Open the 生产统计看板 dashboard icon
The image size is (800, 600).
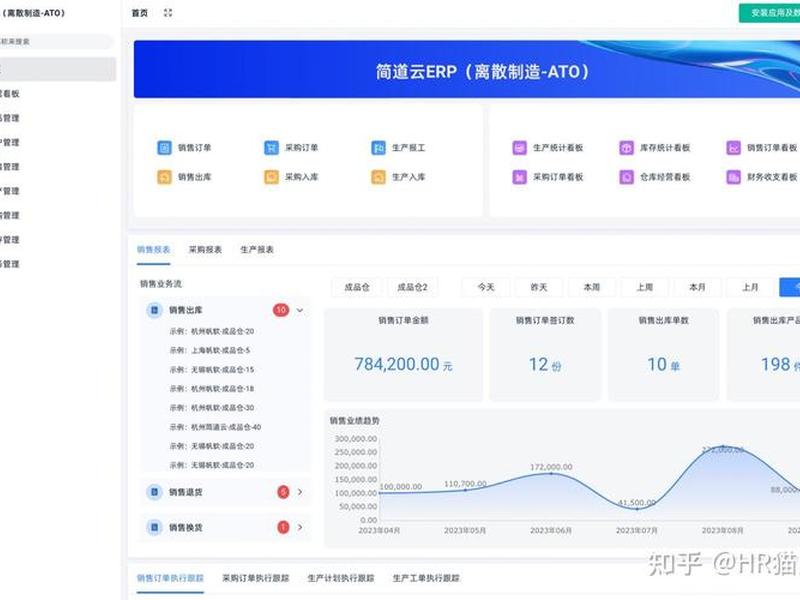click(519, 148)
